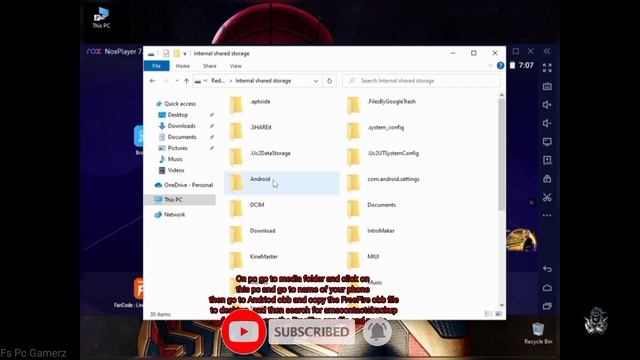Screen dimensions: 640x360
Task: Click Internal shared storage breadcrumb segment
Action: [x=263, y=81]
